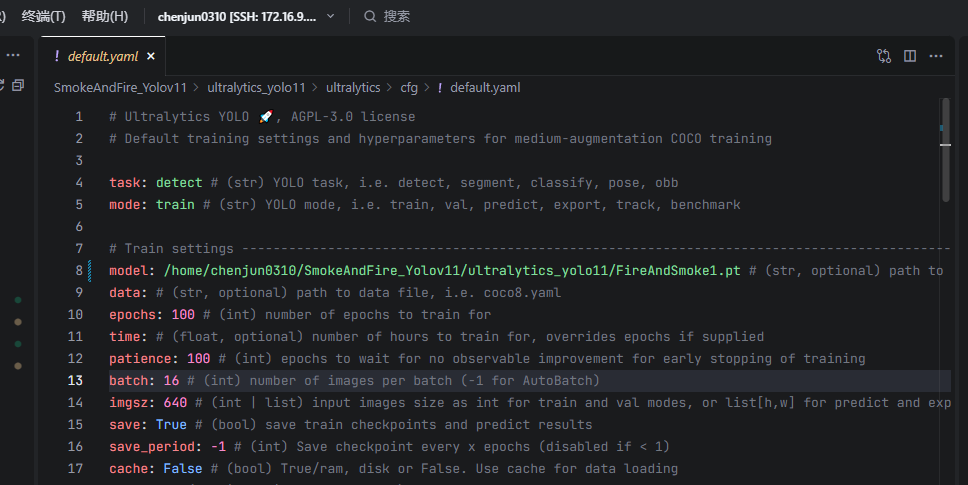Click on the cache value False

pos(183,469)
